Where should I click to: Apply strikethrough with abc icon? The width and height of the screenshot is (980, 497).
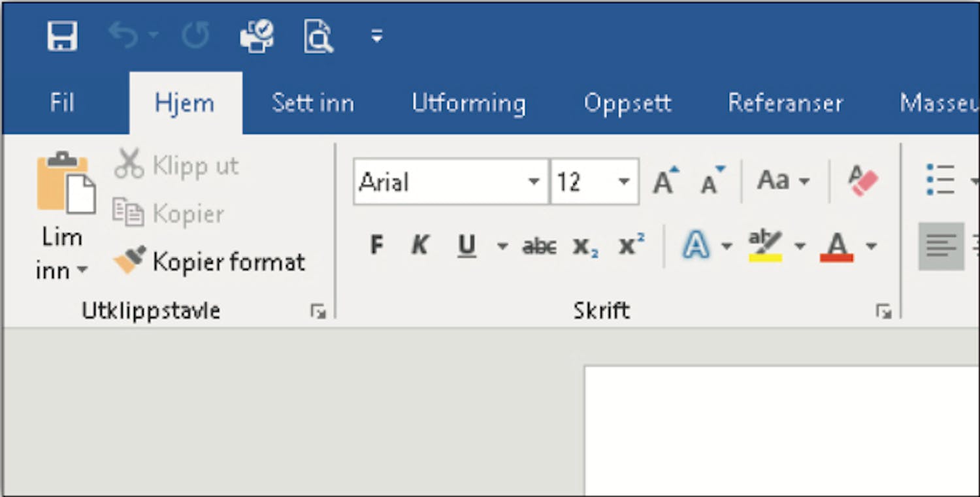(x=539, y=246)
